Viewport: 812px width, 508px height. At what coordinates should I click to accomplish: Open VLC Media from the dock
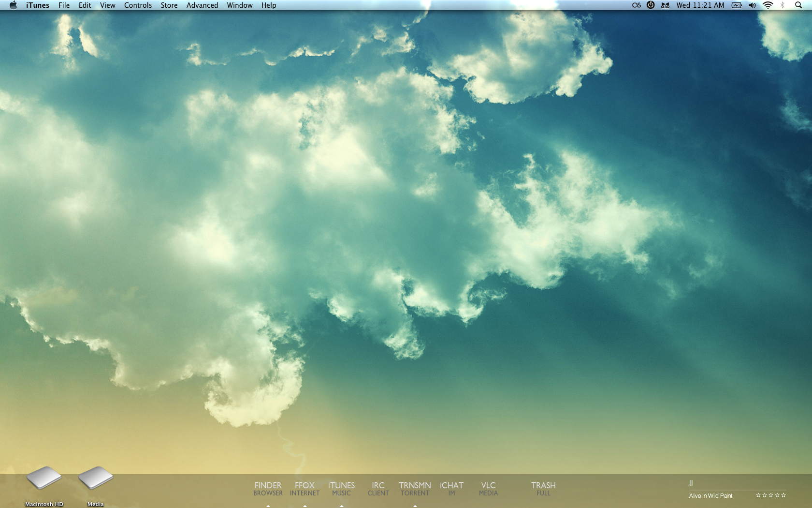tap(488, 489)
